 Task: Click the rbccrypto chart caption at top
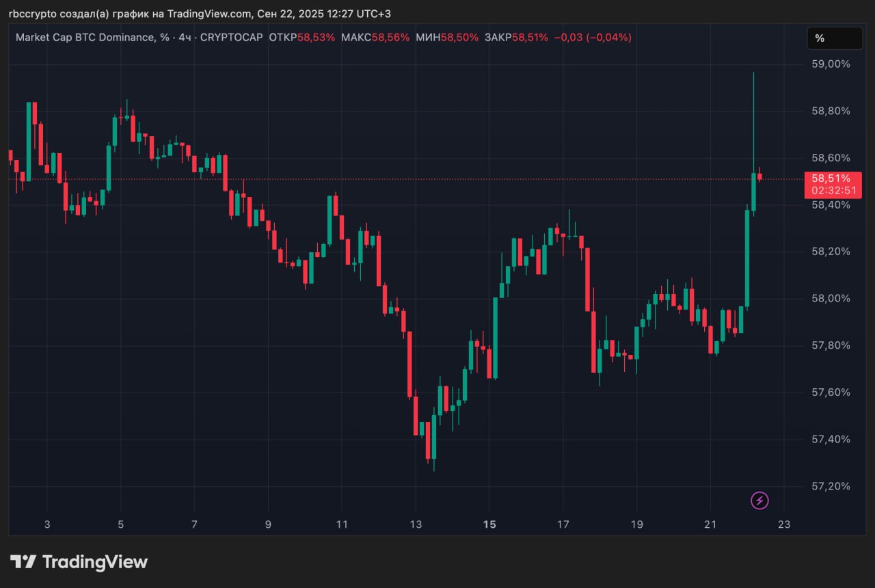pos(200,14)
